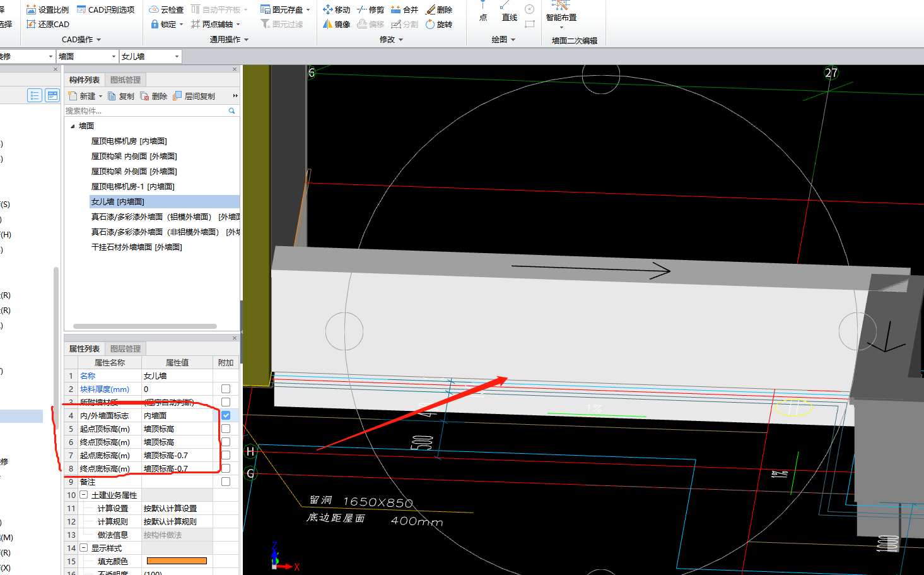Click the 设置比例 (set scale) tool

47,9
